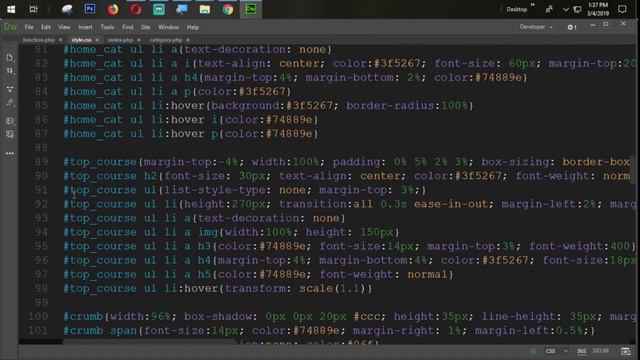Click the Format Source Code sidebar icon
Image resolution: width=640 pixels, height=360 pixels.
[x=10, y=102]
